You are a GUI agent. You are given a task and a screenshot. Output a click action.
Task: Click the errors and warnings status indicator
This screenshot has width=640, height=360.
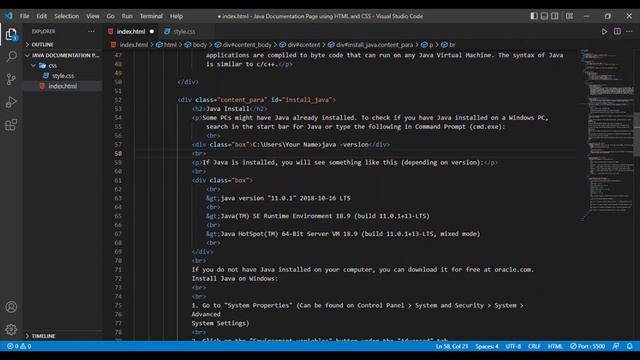19,346
